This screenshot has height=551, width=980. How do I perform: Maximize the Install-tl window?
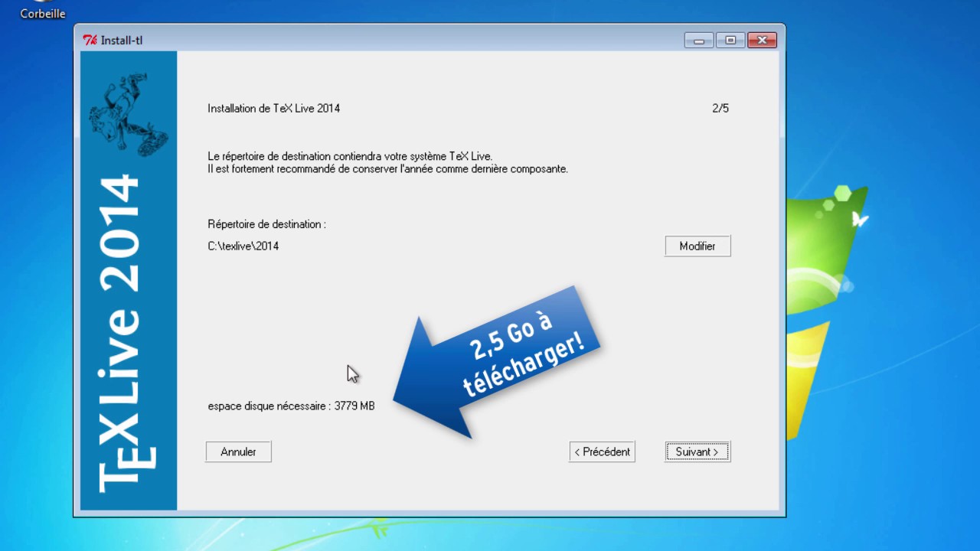click(730, 41)
